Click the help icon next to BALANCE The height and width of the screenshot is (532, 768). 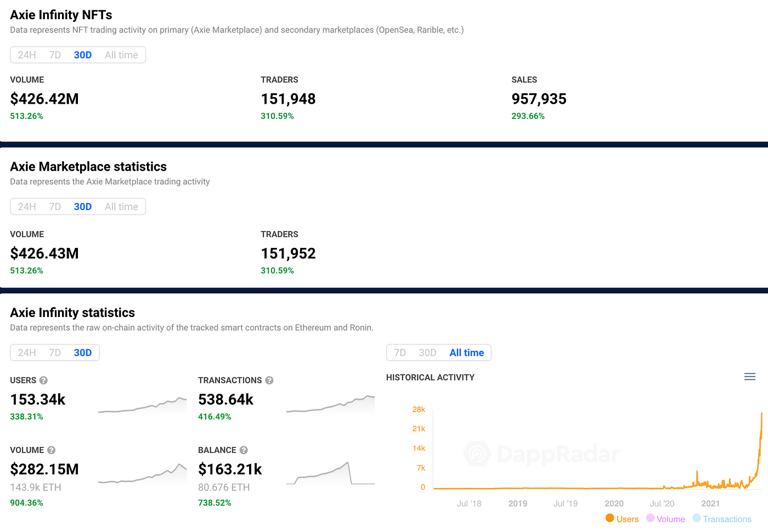pyautogui.click(x=244, y=450)
